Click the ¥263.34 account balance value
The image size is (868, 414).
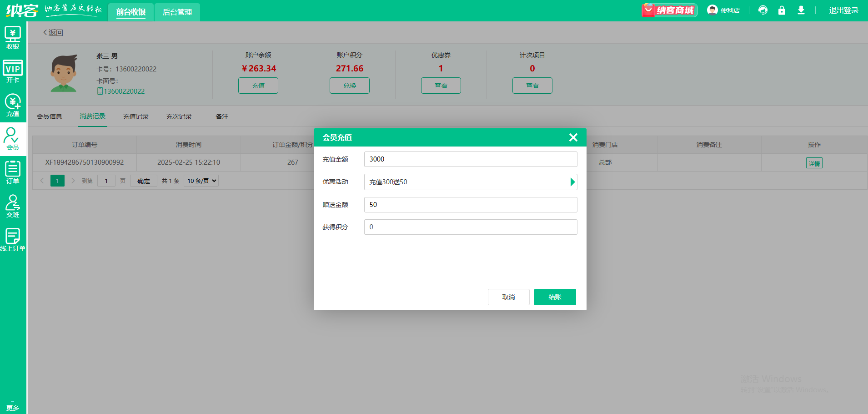tap(259, 68)
